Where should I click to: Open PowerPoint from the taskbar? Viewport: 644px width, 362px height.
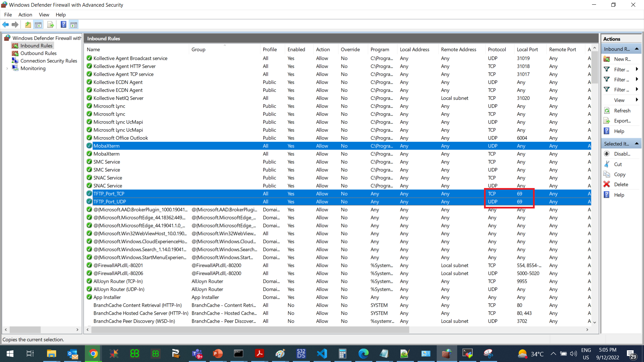218,354
